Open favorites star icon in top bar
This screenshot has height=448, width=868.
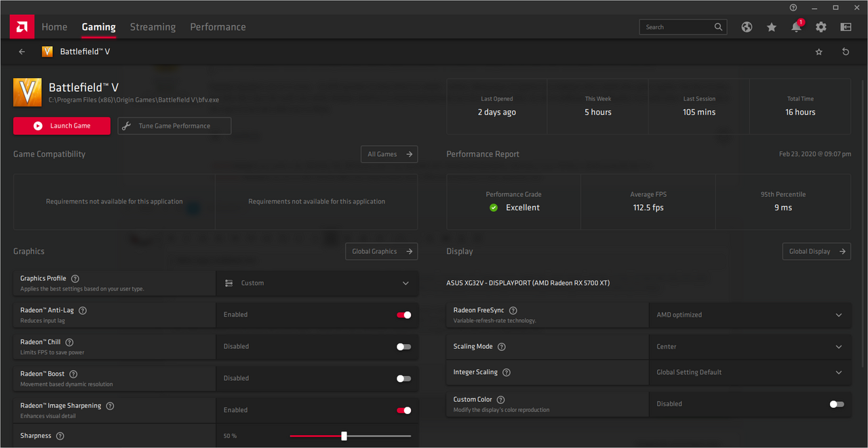[x=772, y=27]
